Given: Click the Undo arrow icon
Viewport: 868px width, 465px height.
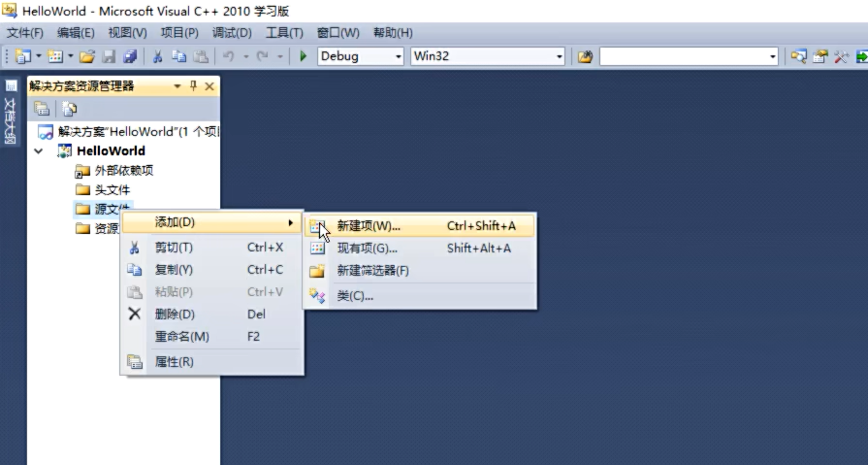Looking at the screenshot, I should 229,56.
